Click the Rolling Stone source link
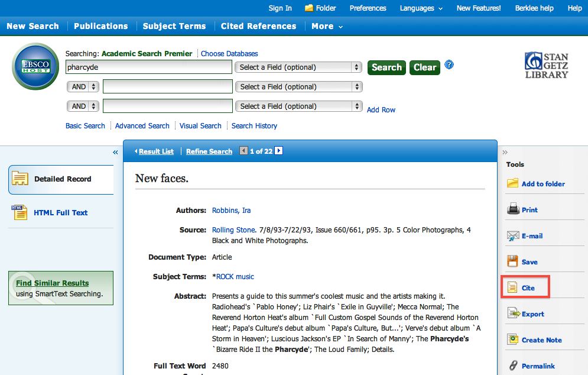Viewport: 588px width, 375px height. (233, 229)
